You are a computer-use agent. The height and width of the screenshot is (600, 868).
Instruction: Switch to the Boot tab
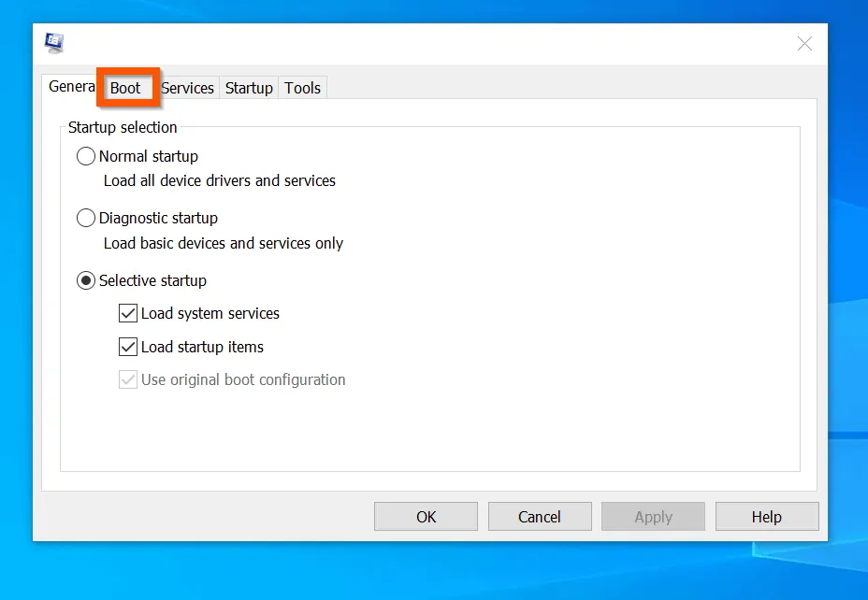coord(126,88)
